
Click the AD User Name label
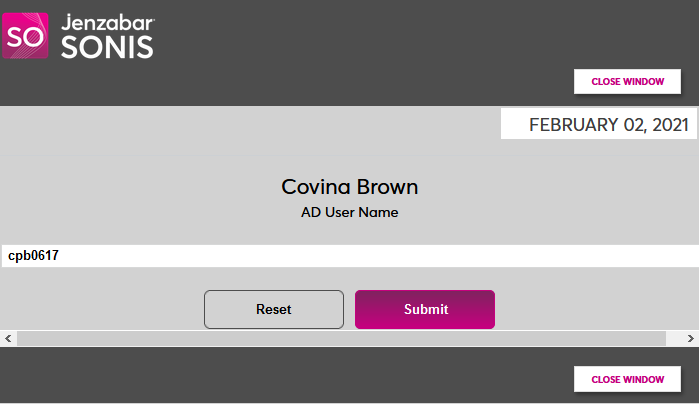(x=349, y=212)
